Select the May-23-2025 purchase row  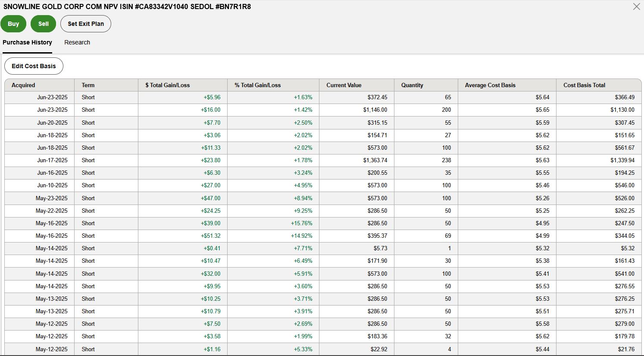click(52, 198)
